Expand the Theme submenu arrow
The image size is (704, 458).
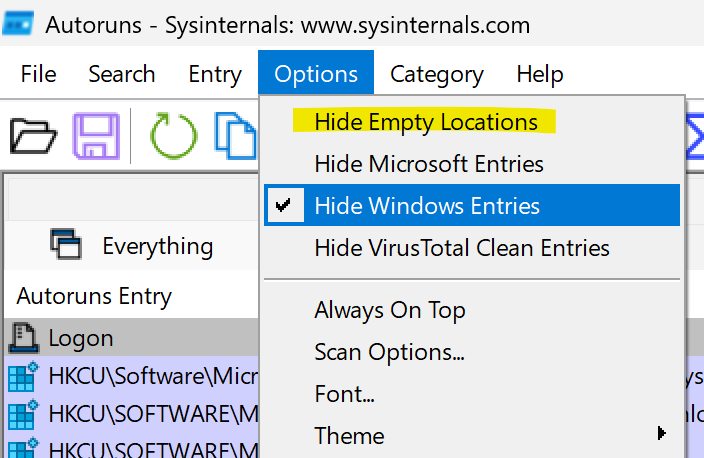(x=661, y=433)
